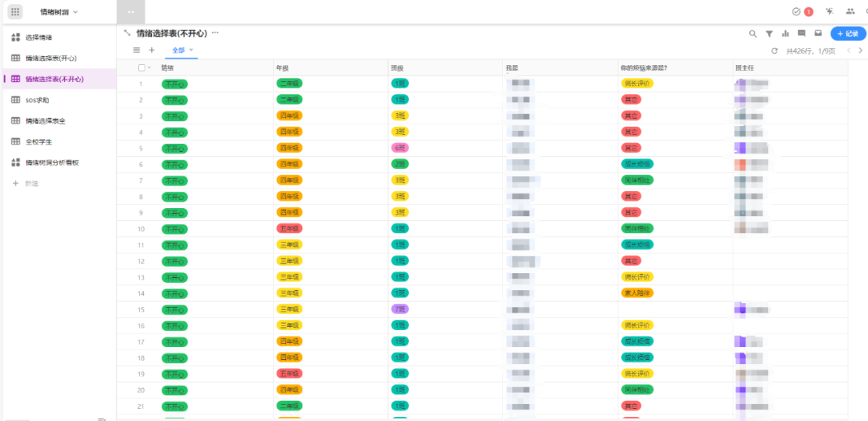This screenshot has width=868, height=421.
Task: Open the approvals check-circle icon
Action: tap(796, 11)
